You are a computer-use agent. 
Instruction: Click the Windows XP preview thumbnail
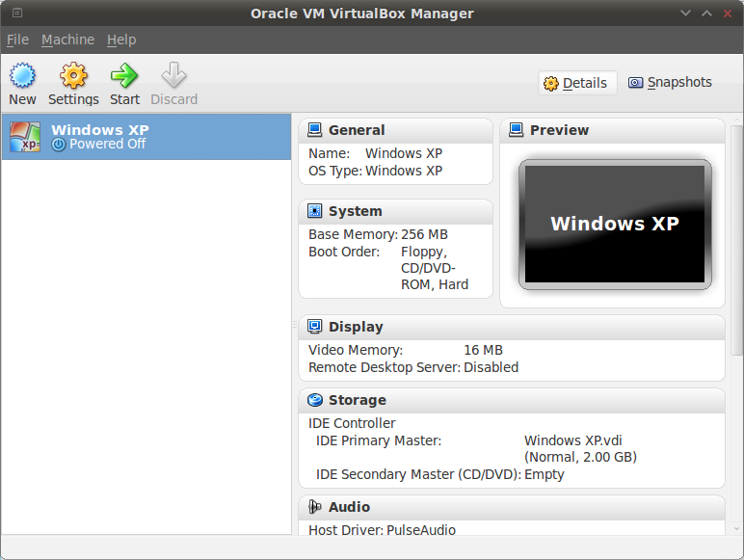(x=615, y=224)
